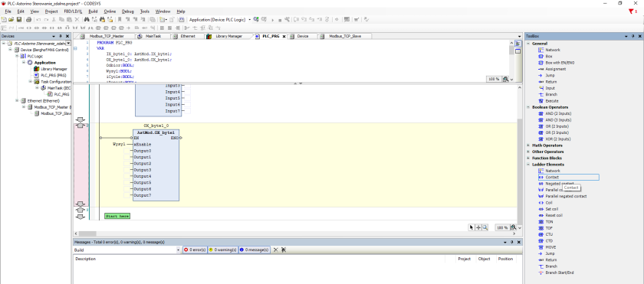Screen dimensions: 644x284
Task: Toggle 0 warning(s) message filter
Action: (x=222, y=250)
